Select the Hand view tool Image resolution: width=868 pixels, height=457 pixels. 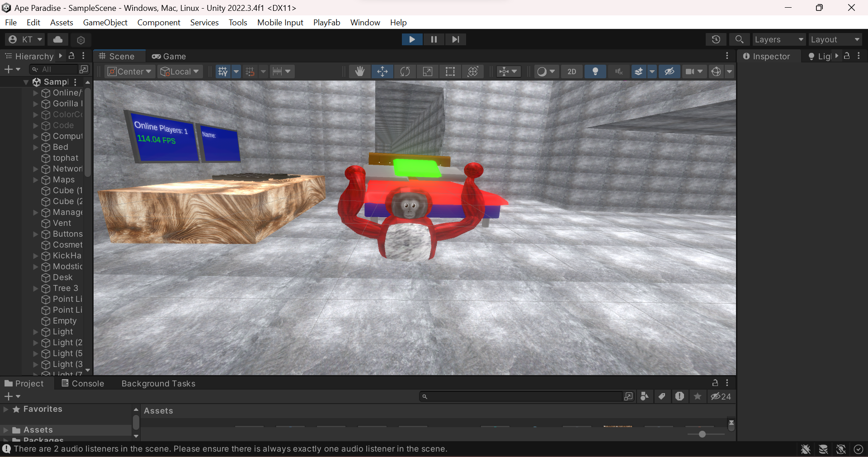pos(360,71)
